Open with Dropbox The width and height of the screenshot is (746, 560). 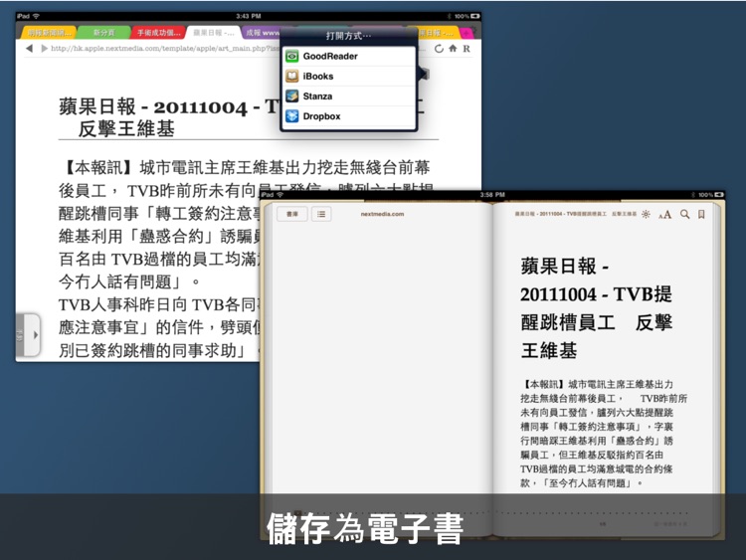tap(349, 116)
